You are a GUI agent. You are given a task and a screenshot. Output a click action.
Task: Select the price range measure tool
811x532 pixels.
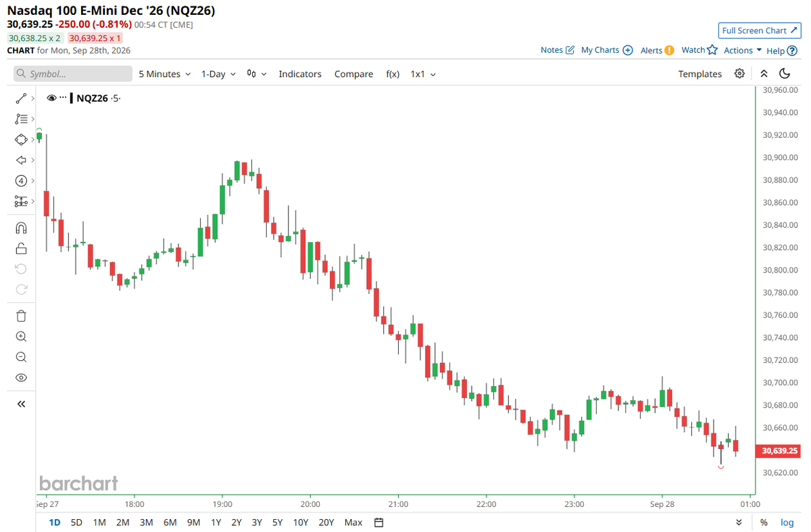coord(21,201)
